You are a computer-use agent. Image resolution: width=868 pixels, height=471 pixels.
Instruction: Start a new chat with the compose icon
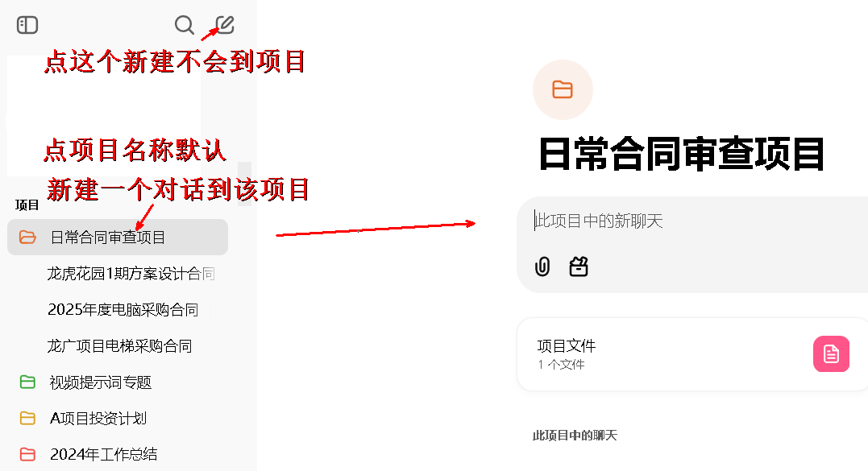224,25
